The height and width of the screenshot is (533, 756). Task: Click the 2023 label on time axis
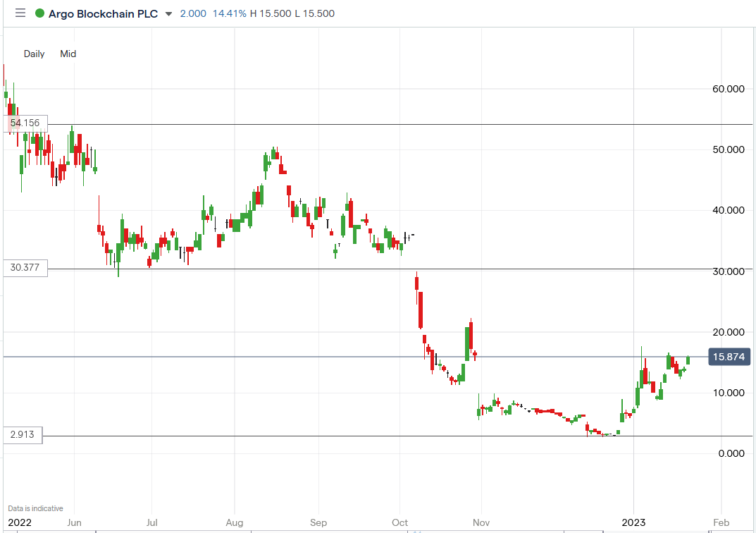[x=633, y=523]
